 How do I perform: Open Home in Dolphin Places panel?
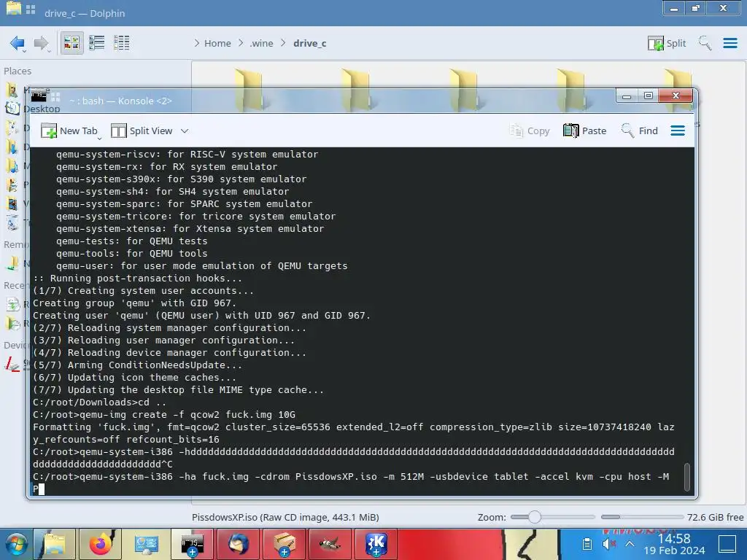point(12,90)
